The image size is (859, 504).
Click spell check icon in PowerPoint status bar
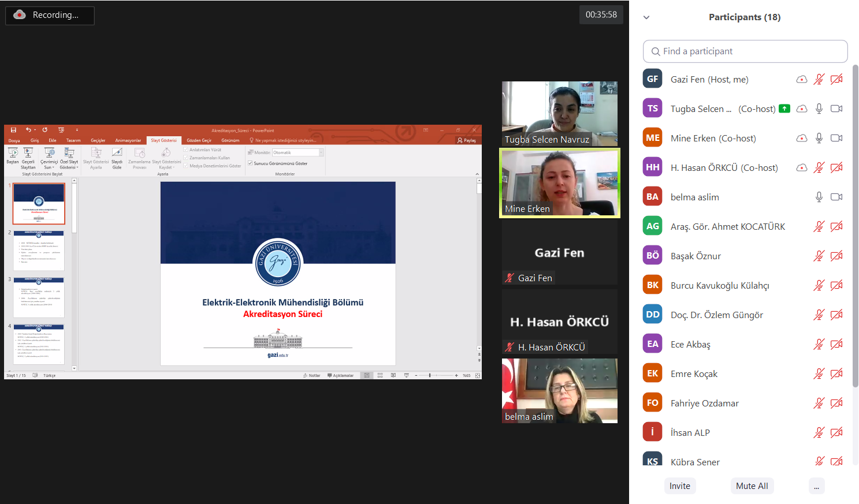[35, 375]
